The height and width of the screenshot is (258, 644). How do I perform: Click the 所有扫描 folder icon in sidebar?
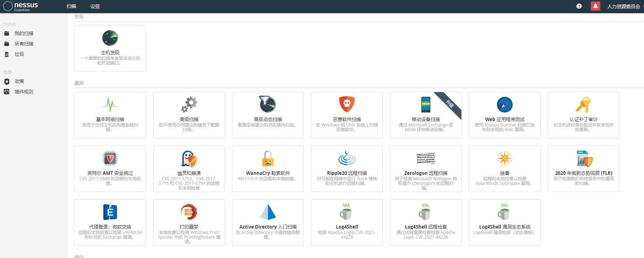click(6, 44)
